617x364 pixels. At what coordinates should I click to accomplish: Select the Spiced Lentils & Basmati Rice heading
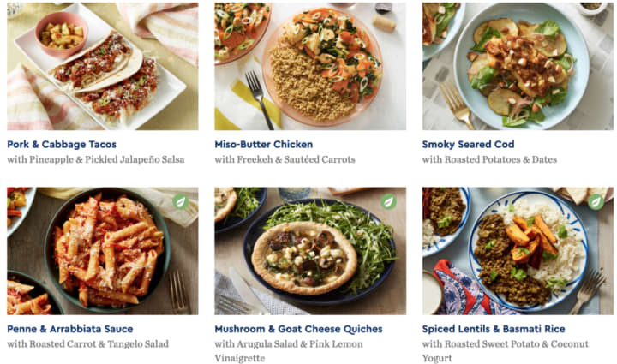[494, 329]
